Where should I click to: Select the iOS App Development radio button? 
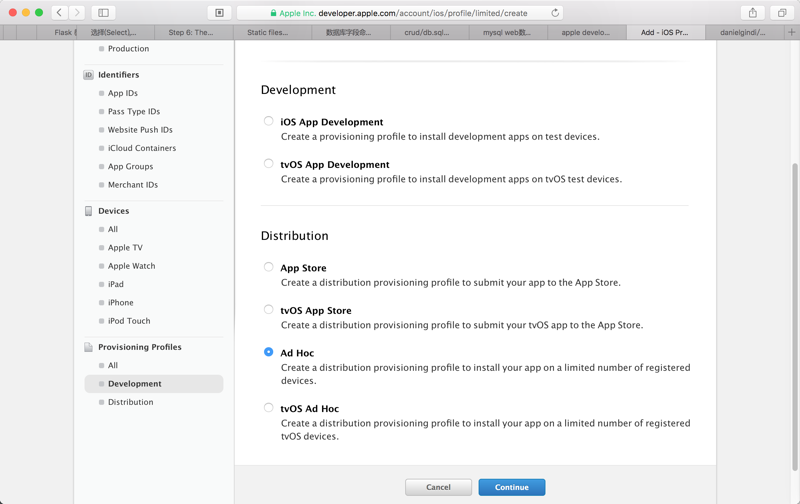click(x=268, y=121)
